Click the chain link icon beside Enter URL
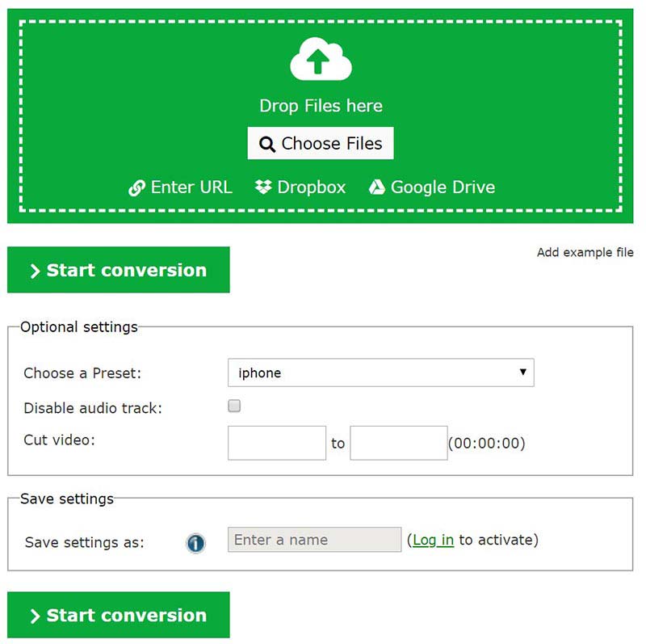The height and width of the screenshot is (644, 646). pos(136,188)
